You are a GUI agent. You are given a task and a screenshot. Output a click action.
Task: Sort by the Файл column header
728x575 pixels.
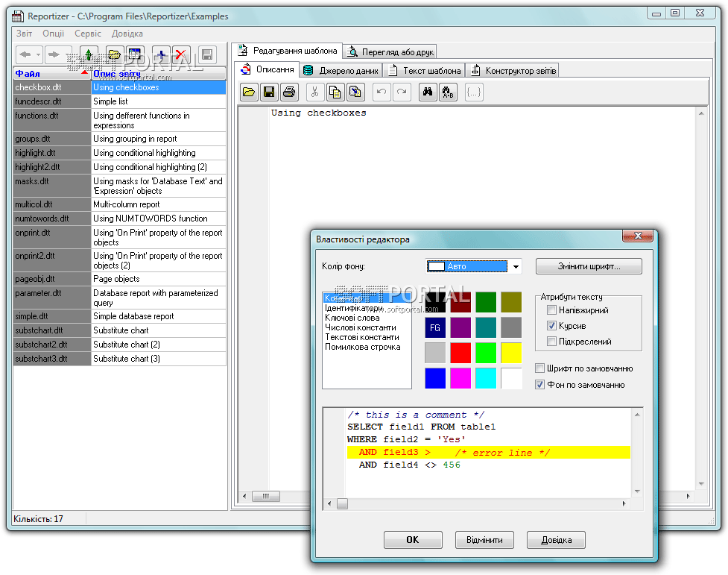[x=52, y=73]
